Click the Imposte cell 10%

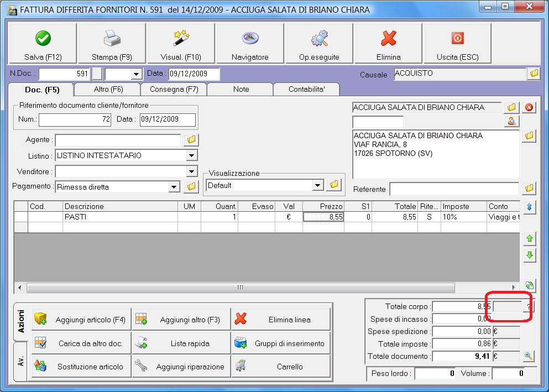click(463, 217)
